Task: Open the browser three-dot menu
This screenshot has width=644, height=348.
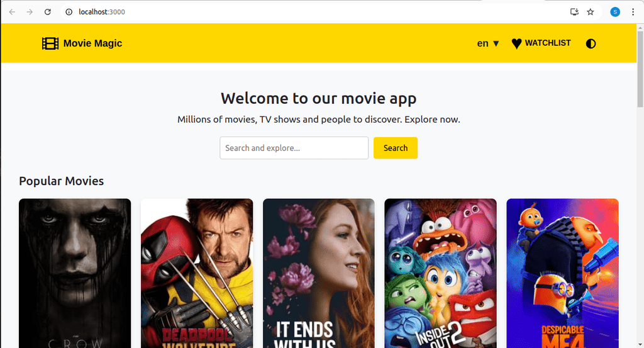Action: tap(633, 12)
